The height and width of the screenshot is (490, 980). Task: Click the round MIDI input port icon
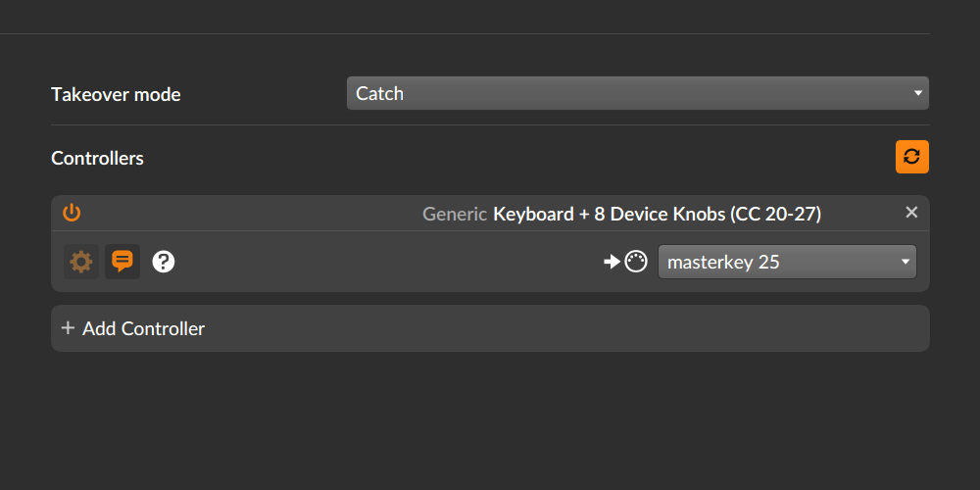pos(636,262)
